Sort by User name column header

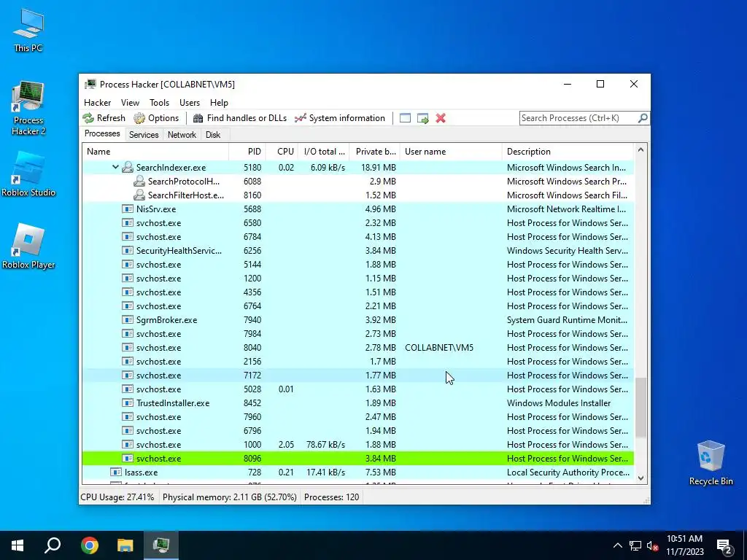pos(451,152)
